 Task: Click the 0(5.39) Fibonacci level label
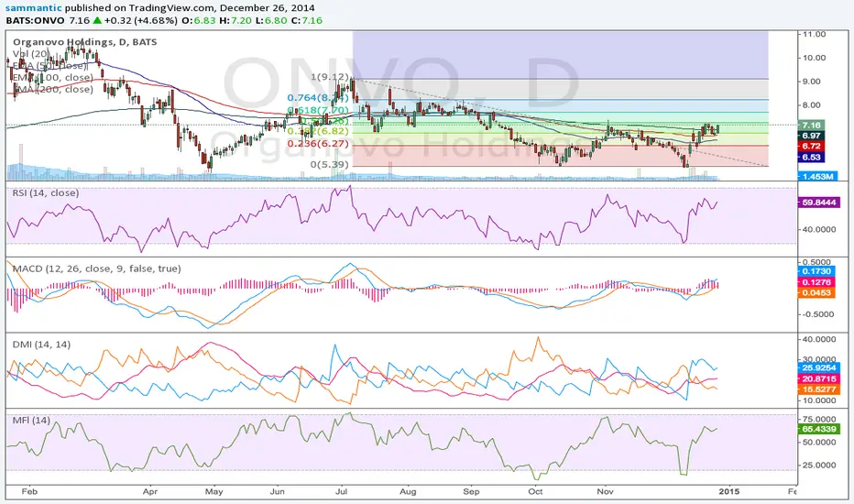coord(330,164)
